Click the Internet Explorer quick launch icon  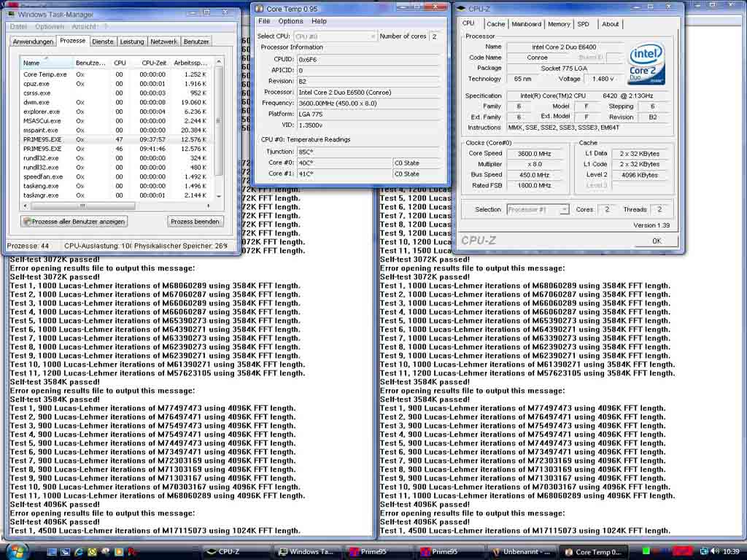[79, 551]
